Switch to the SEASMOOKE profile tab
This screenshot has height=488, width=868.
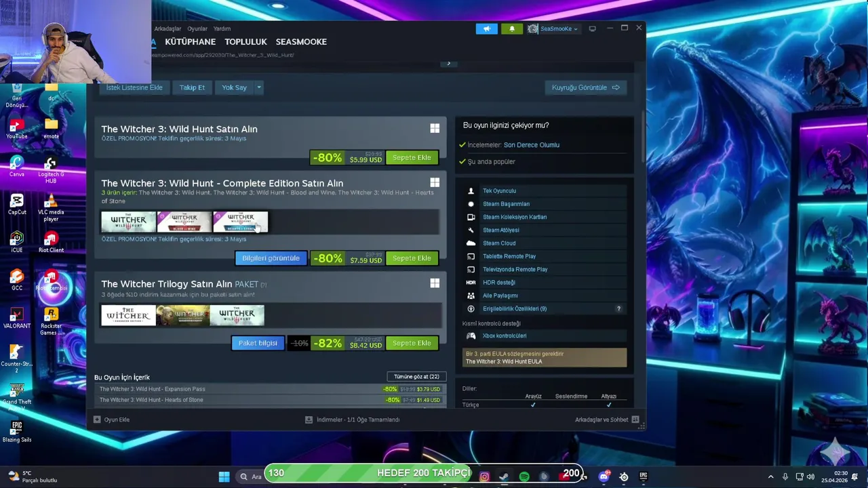(301, 42)
